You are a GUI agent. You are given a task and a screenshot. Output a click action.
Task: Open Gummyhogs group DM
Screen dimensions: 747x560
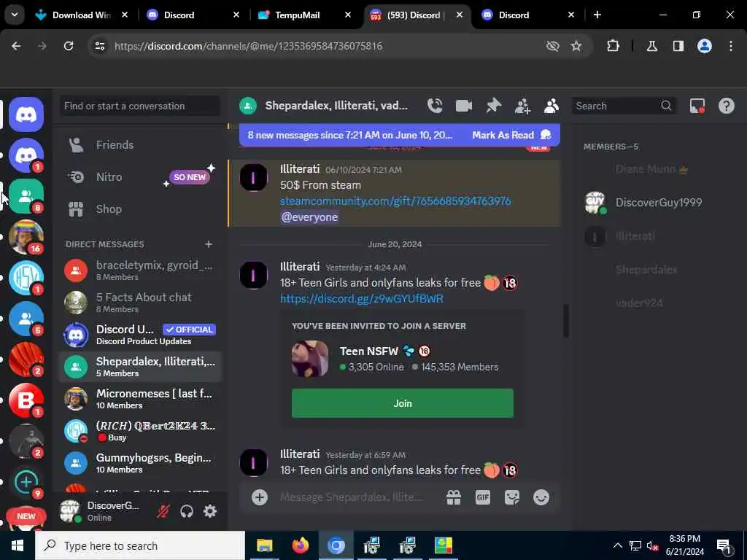[140, 463]
